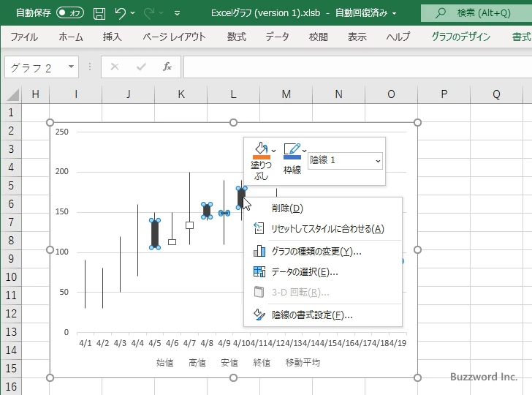Open the Quick Access Toolbar customize arrow
Viewport: 532px width, 395px height.
(x=177, y=14)
